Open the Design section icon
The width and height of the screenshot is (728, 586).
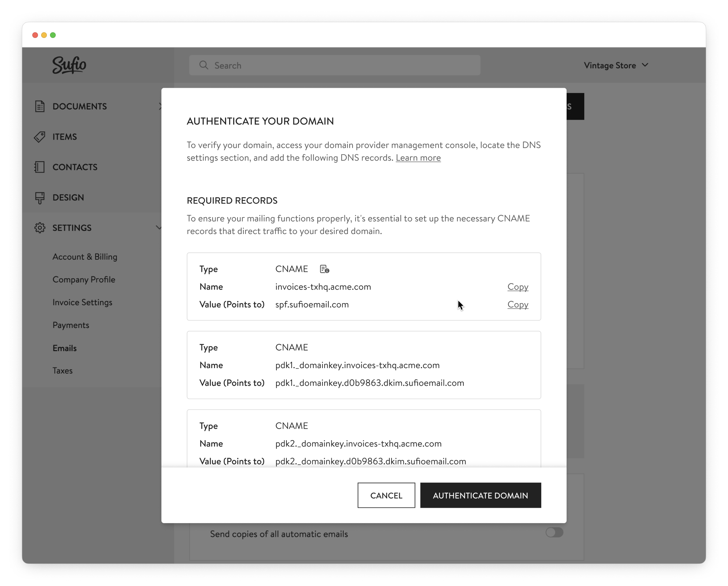(40, 197)
